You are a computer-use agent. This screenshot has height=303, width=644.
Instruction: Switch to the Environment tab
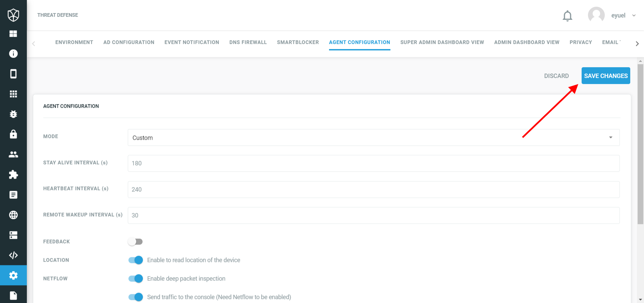tap(74, 42)
